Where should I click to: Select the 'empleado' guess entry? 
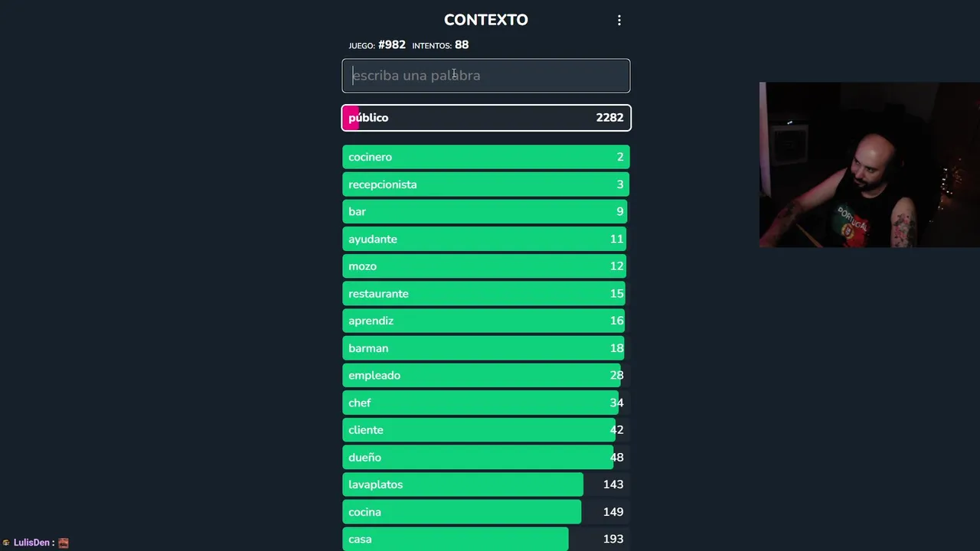(x=486, y=375)
